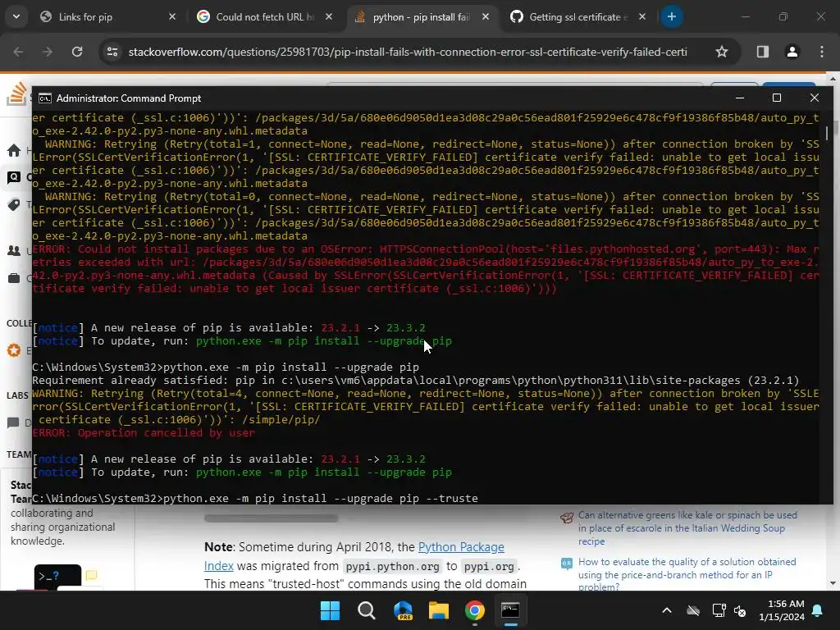The width and height of the screenshot is (840, 630).
Task: Open the 1:56 AM clock and date
Action: [782, 610]
